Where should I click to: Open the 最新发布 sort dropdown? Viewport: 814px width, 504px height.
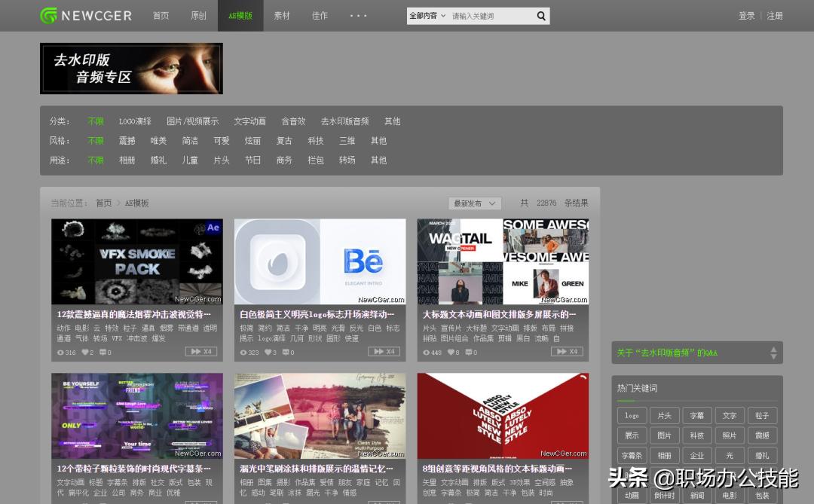pyautogui.click(x=475, y=203)
